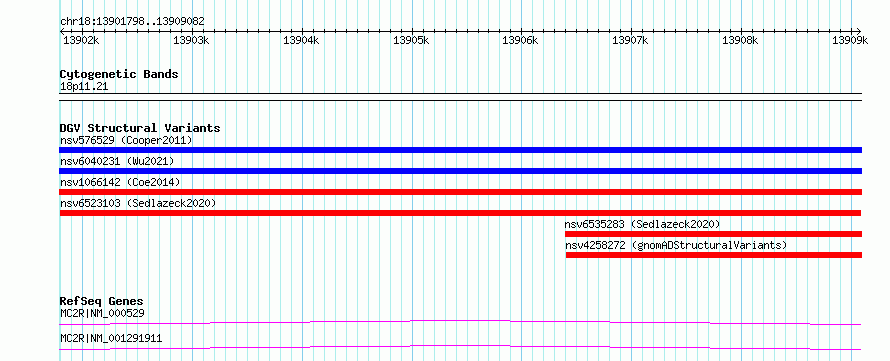Click the 13909k ruler tick label
This screenshot has width=890, height=361.
(850, 40)
